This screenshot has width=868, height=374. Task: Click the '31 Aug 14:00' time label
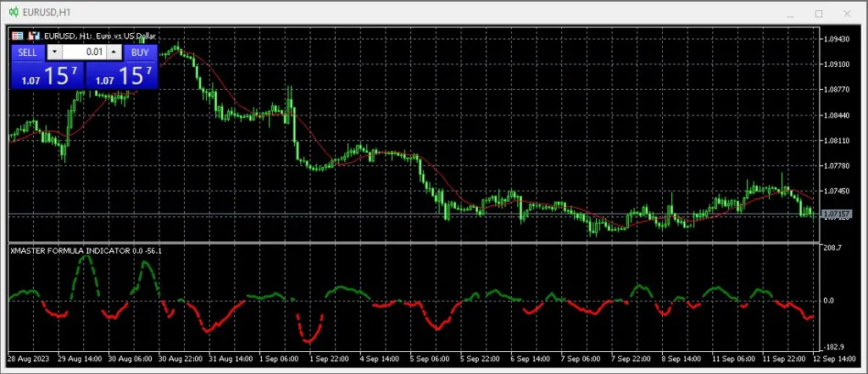tap(231, 359)
